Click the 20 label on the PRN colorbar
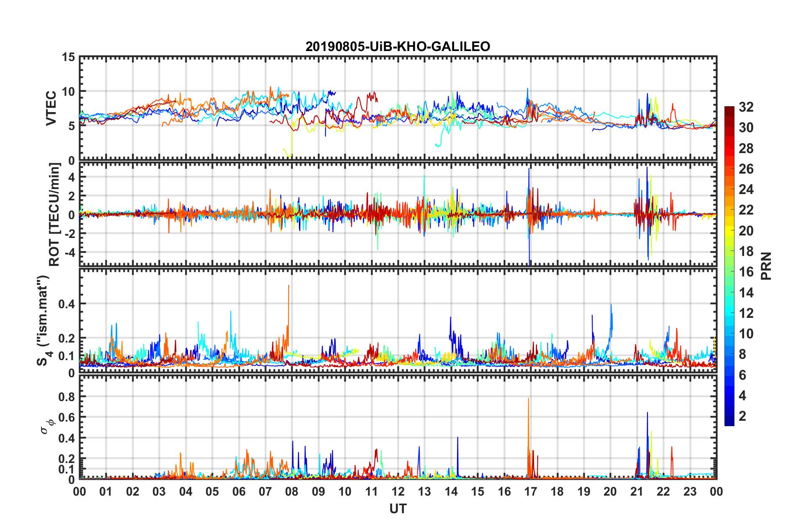The image size is (796, 532). pos(746,231)
